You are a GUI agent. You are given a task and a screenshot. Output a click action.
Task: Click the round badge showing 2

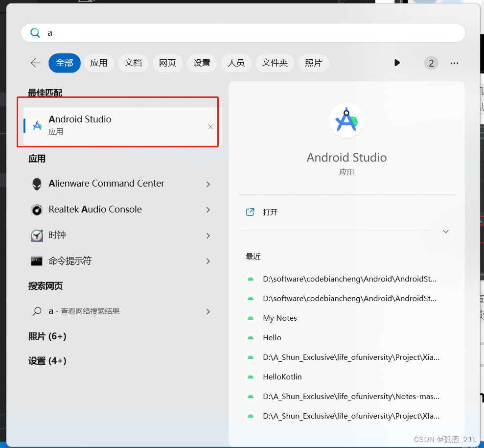(x=431, y=63)
